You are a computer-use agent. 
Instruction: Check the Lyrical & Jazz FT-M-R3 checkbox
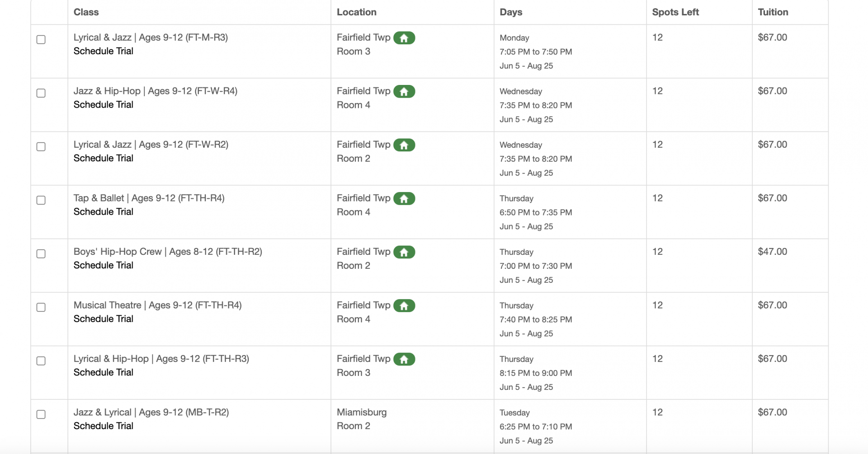click(41, 40)
